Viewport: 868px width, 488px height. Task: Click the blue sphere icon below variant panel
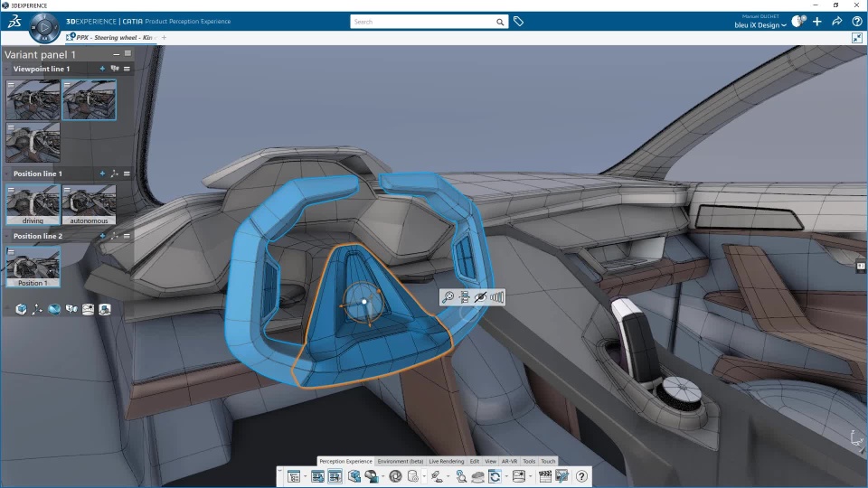(54, 309)
